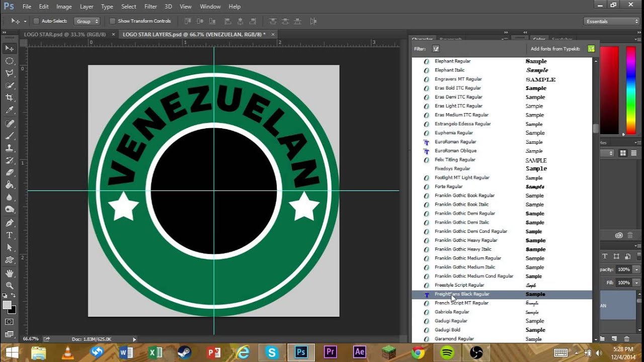Viewport: 644px width, 362px height.
Task: Click the zoom percentage field 66.67%
Action: [x=31, y=339]
